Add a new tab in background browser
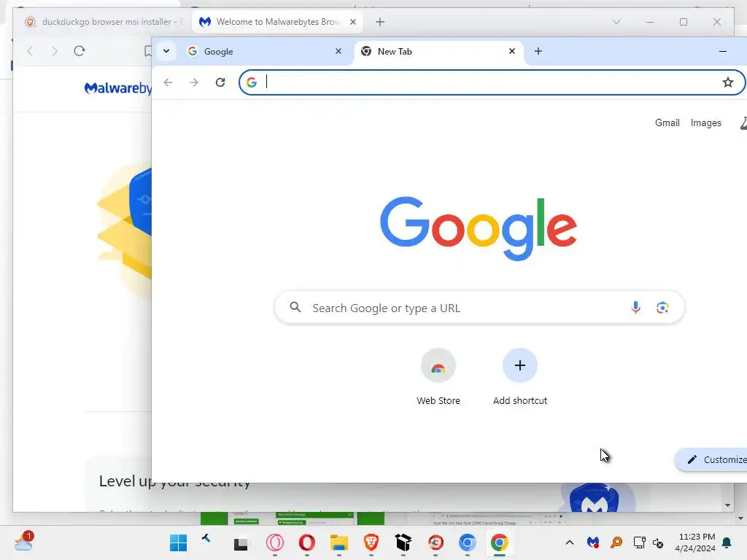The height and width of the screenshot is (560, 747). (379, 22)
